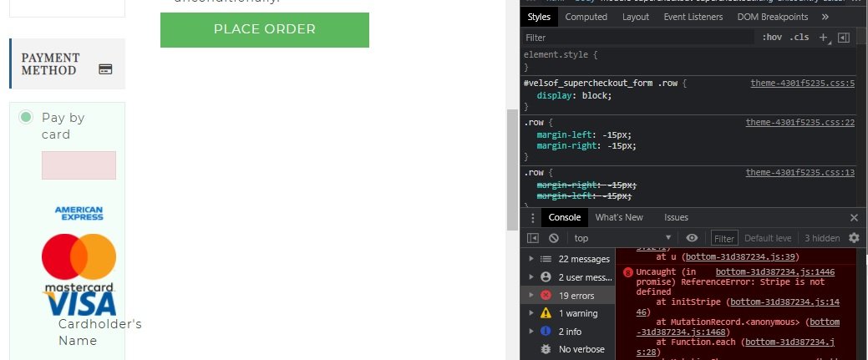The height and width of the screenshot is (360, 868).
Task: Click the American Express logo
Action: click(79, 213)
